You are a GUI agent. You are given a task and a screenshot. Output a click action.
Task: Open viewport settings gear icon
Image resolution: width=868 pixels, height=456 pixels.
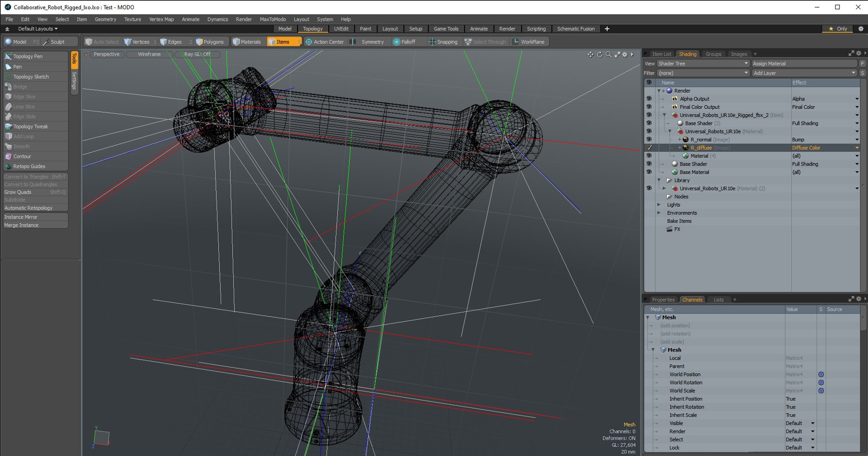coord(625,54)
